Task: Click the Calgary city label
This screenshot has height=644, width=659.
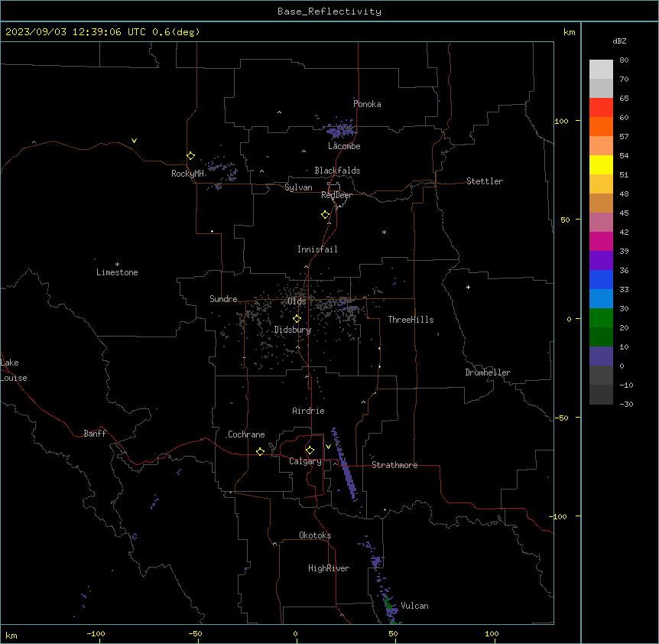Action: click(x=305, y=461)
